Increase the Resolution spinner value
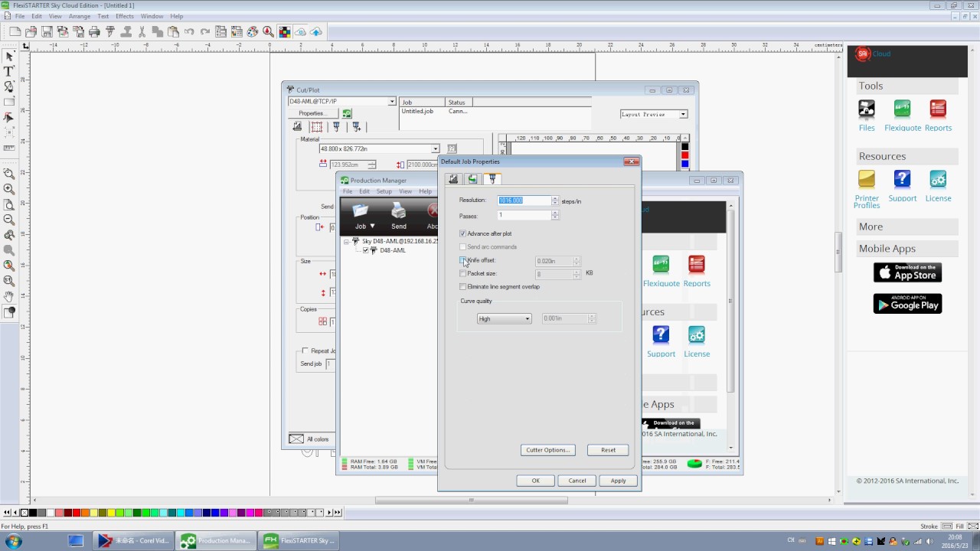Image resolution: width=980 pixels, height=551 pixels. tap(555, 198)
